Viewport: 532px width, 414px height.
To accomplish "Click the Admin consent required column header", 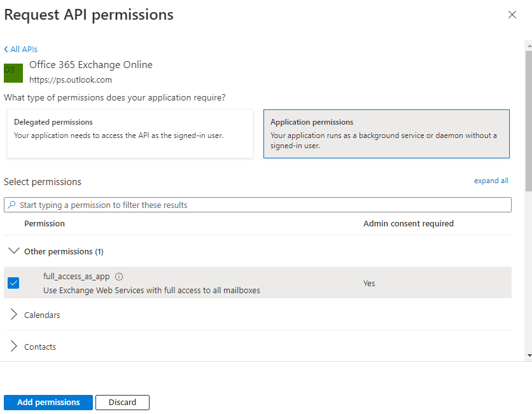I will coord(407,223).
